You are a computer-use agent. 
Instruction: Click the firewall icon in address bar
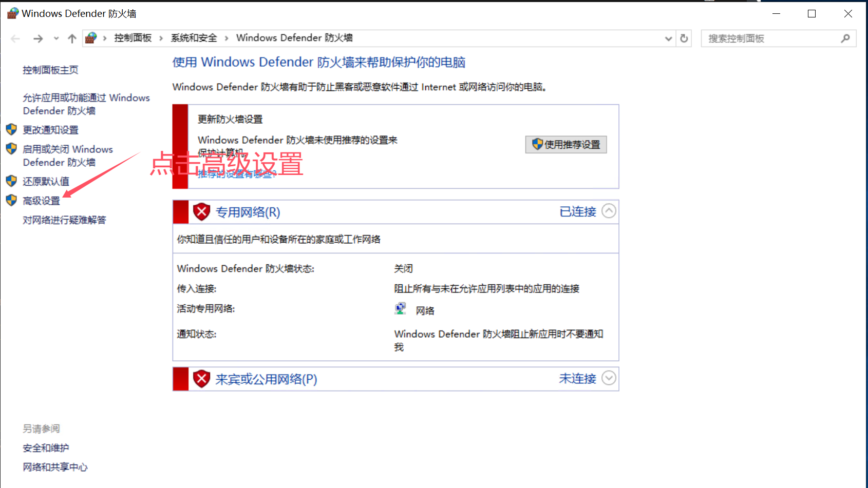[91, 38]
